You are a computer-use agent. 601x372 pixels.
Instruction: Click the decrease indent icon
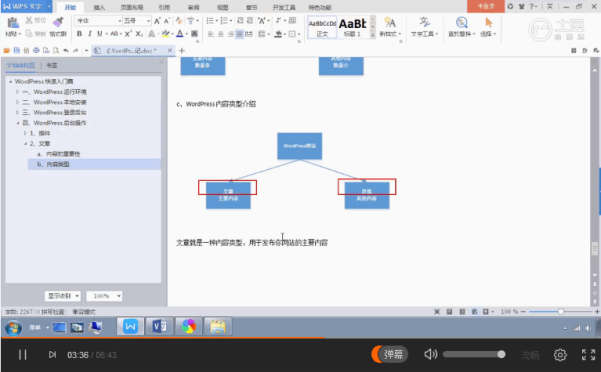[240, 21]
